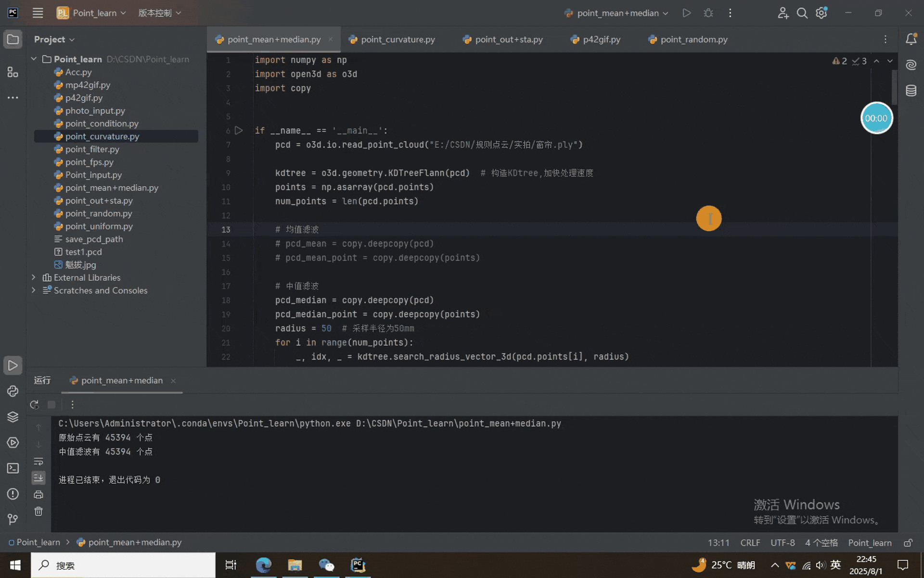Open the Terminal tool window icon

13,468
